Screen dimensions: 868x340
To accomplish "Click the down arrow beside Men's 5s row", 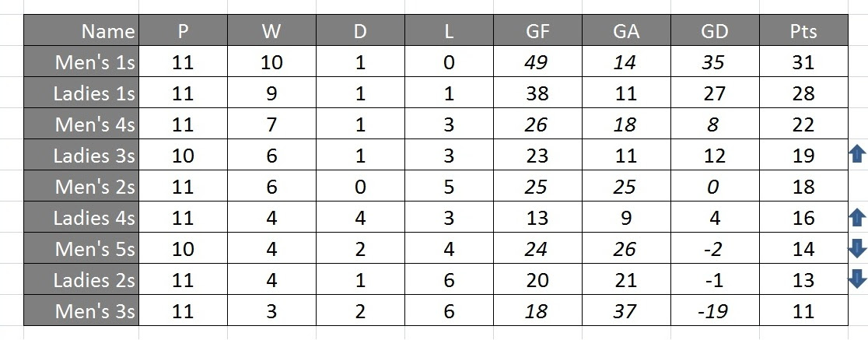I will tap(858, 249).
